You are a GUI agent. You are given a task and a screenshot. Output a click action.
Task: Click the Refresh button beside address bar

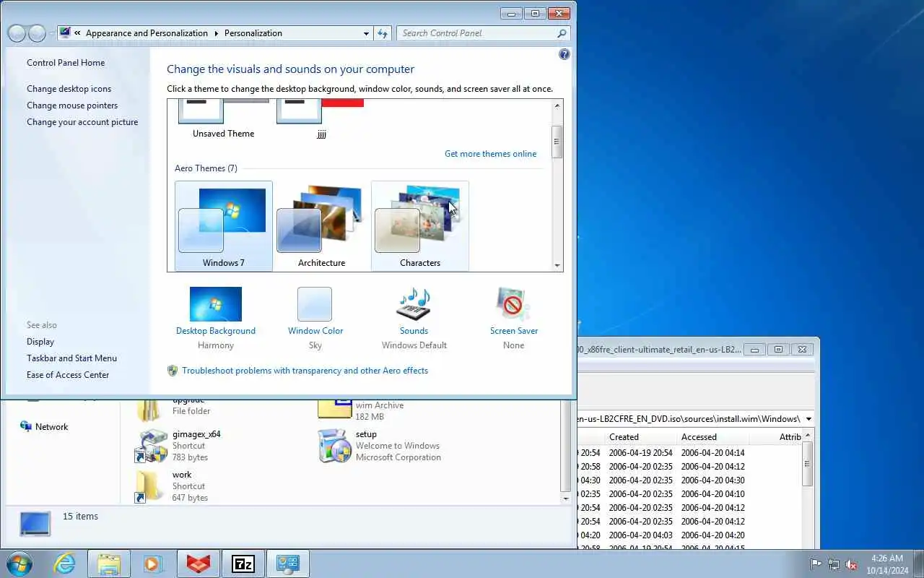[383, 33]
